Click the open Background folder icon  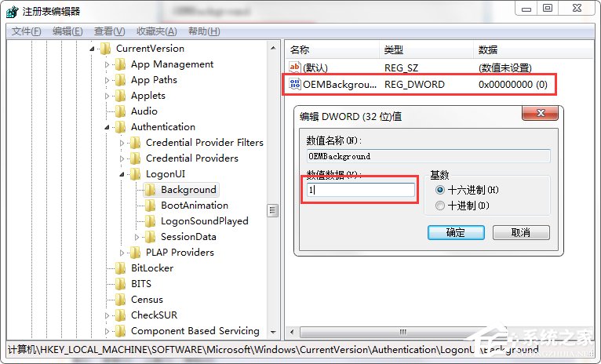pyautogui.click(x=151, y=190)
